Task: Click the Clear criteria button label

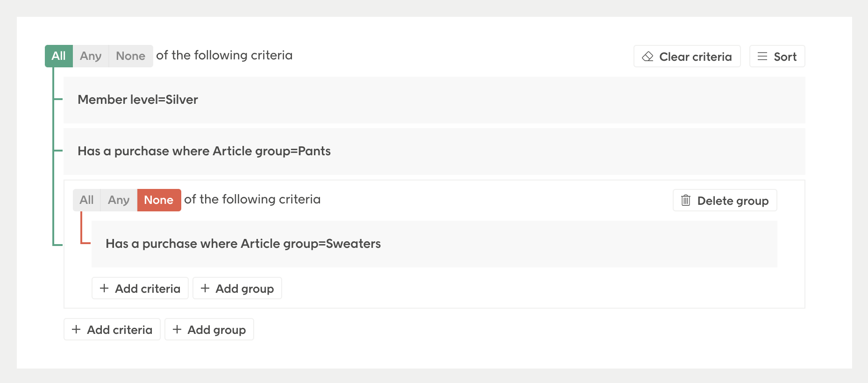Action: pos(696,57)
